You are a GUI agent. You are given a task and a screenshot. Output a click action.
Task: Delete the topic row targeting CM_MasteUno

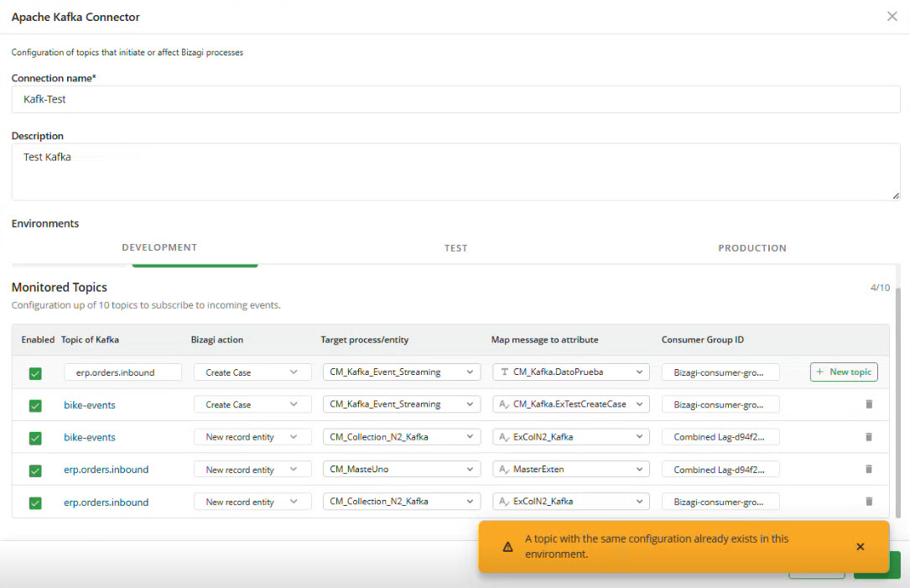pyautogui.click(x=869, y=469)
